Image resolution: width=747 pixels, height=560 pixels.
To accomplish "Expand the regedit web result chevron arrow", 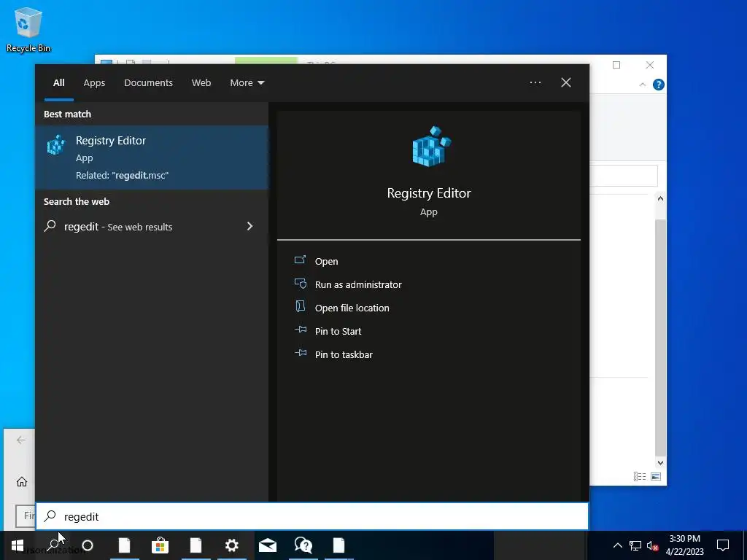I will tap(249, 226).
